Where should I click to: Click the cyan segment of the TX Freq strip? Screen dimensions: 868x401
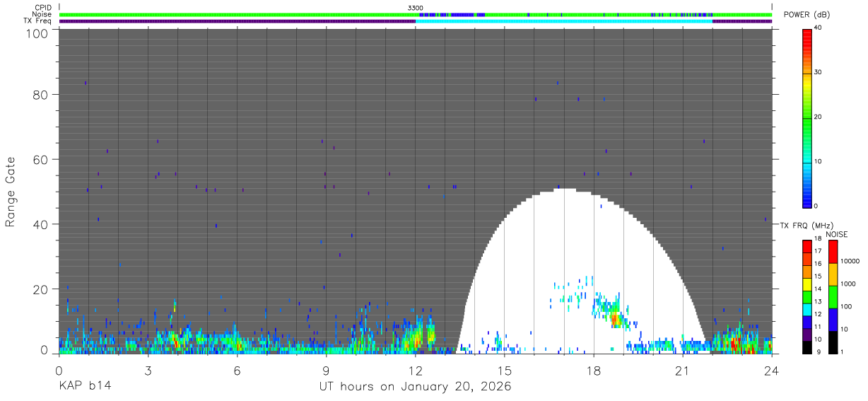click(564, 21)
